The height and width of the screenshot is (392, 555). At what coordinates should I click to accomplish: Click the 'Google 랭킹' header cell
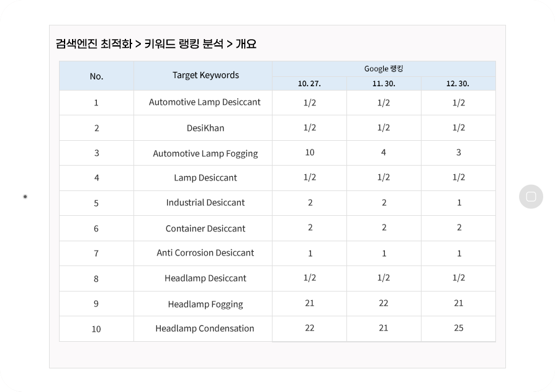click(x=384, y=69)
